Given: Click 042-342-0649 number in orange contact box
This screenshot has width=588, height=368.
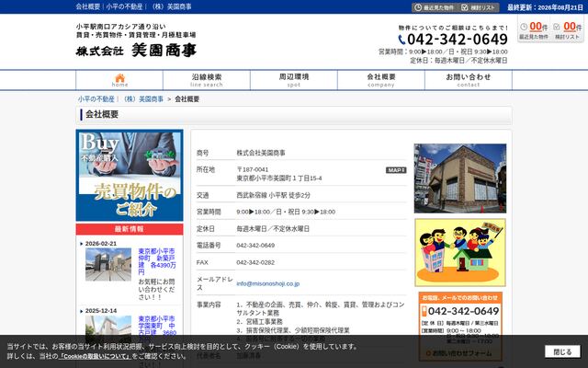Looking at the screenshot, I should (463, 311).
